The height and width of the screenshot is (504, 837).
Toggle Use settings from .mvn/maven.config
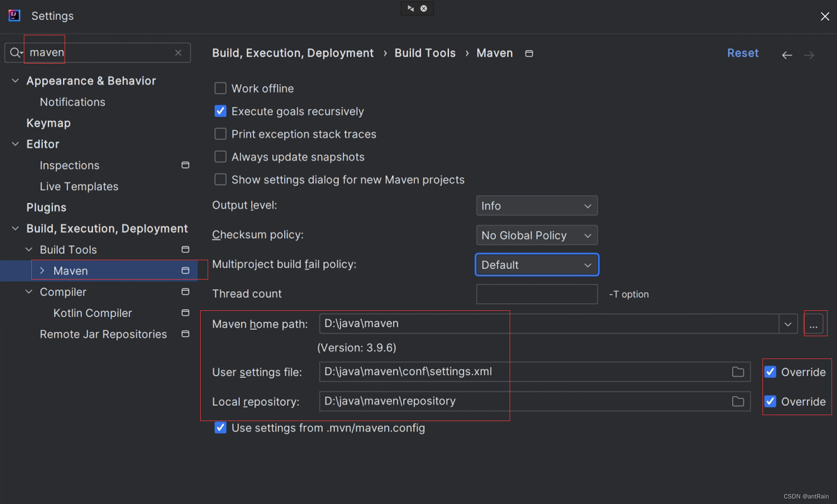click(x=221, y=428)
